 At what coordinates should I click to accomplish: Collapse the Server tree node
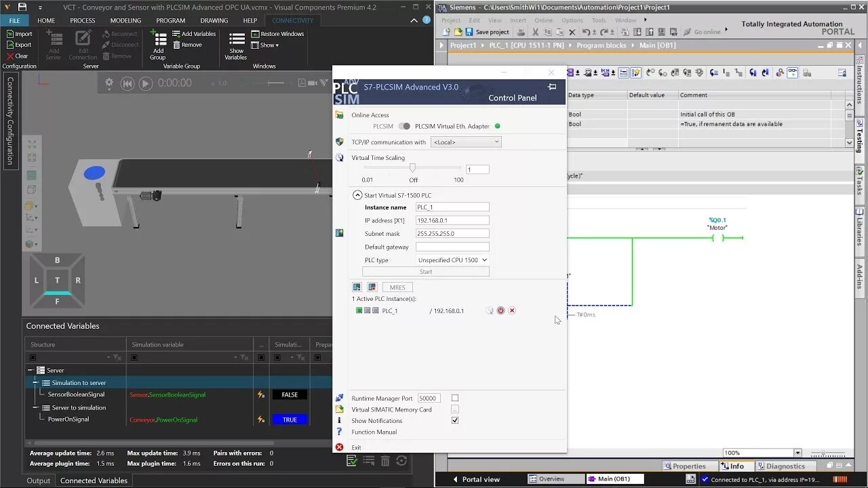pos(31,370)
